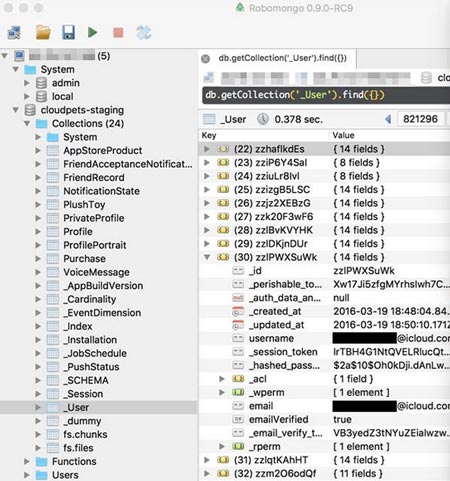Click the _Index collection table icon
450x481 pixels.
(53, 326)
